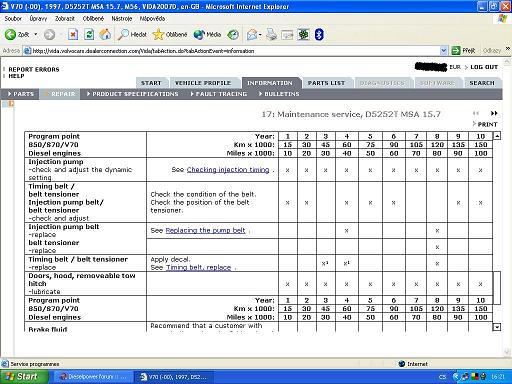
Task: Switch to PARTS LIST tab
Action: pyautogui.click(x=326, y=83)
